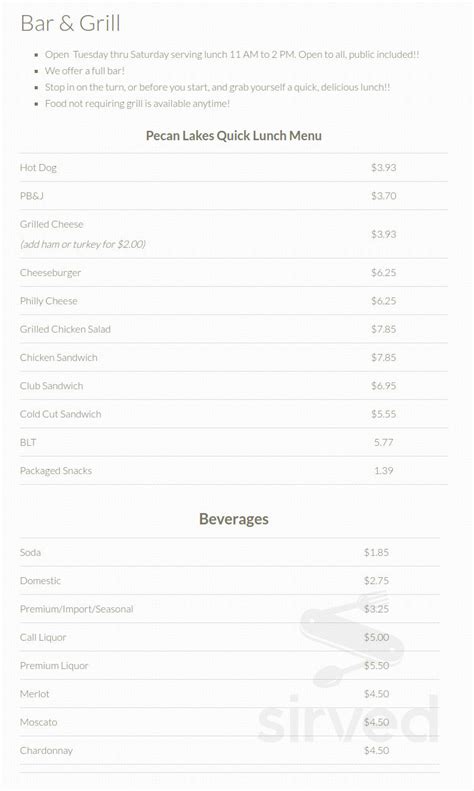Click the Sirved watermark logo
474x791 pixels.
coord(348,668)
